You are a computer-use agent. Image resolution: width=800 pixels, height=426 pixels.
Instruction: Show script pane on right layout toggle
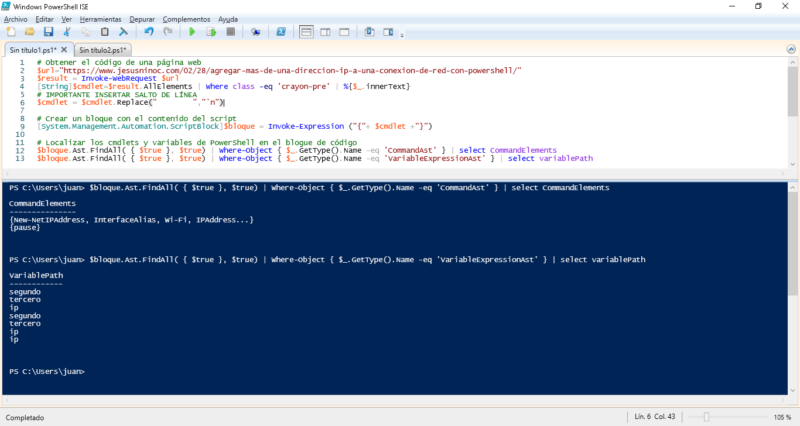pyautogui.click(x=326, y=32)
